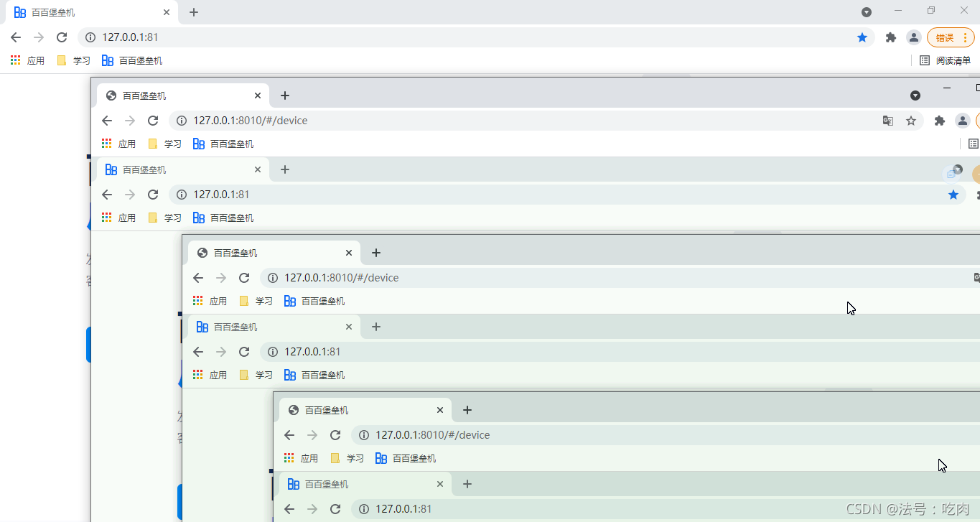The height and width of the screenshot is (522, 980).
Task: Focus address bar of first nested 8010/#/device window
Action: pos(546,121)
